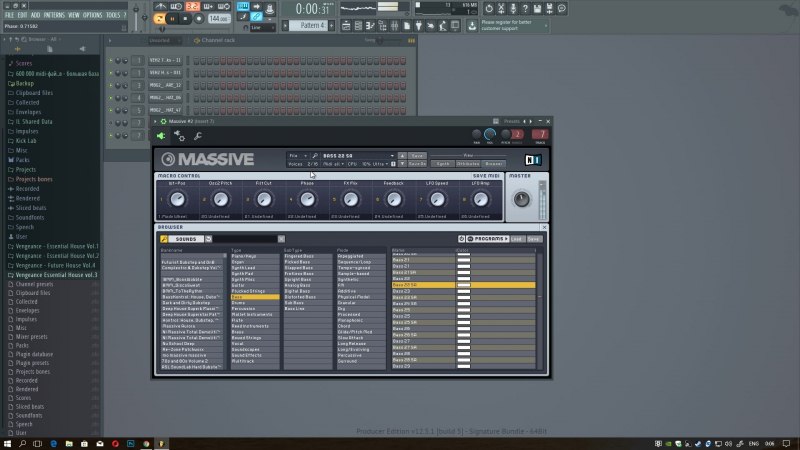Click the undo history circular arrow icon
Image resolution: width=800 pixels, height=450 pixels.
pyautogui.click(x=489, y=8)
